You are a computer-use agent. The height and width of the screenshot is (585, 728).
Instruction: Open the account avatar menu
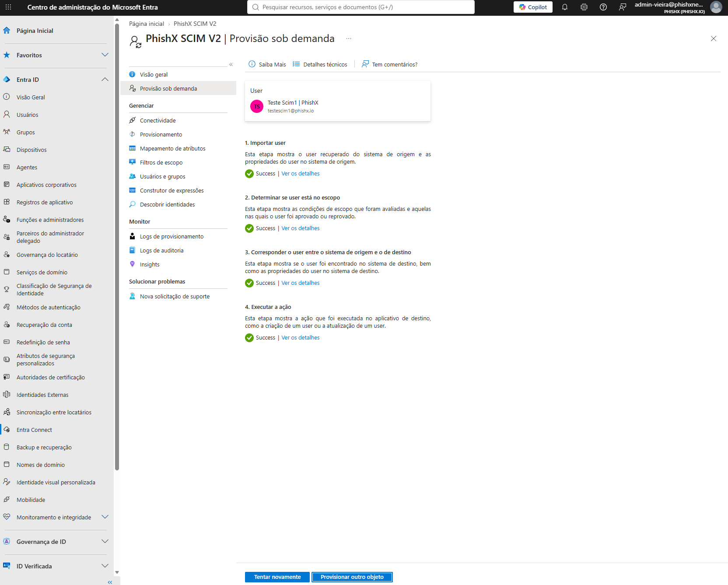716,7
